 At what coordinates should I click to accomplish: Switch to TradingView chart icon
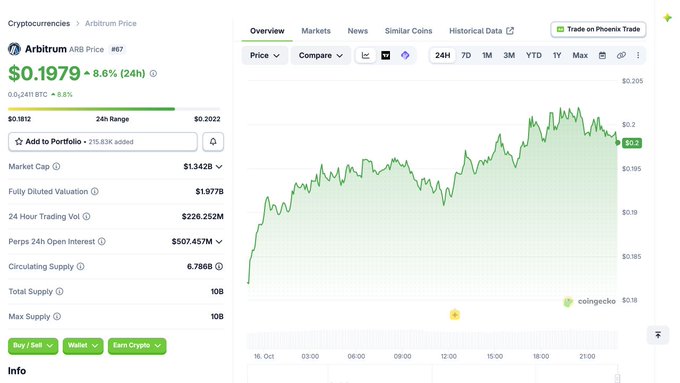click(x=385, y=56)
